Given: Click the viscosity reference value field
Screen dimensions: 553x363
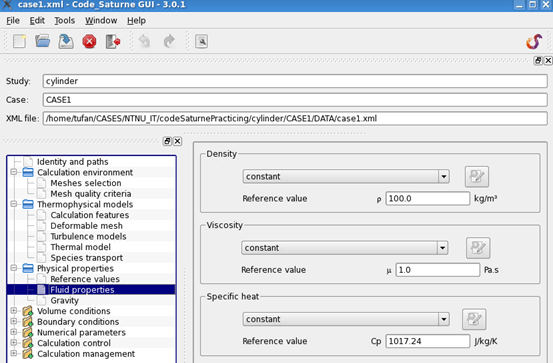Looking at the screenshot, I should [437, 270].
